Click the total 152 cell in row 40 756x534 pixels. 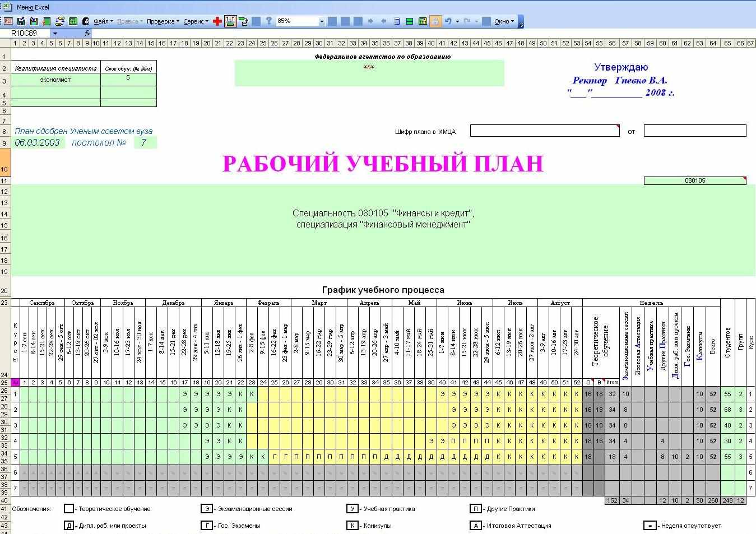point(612,500)
